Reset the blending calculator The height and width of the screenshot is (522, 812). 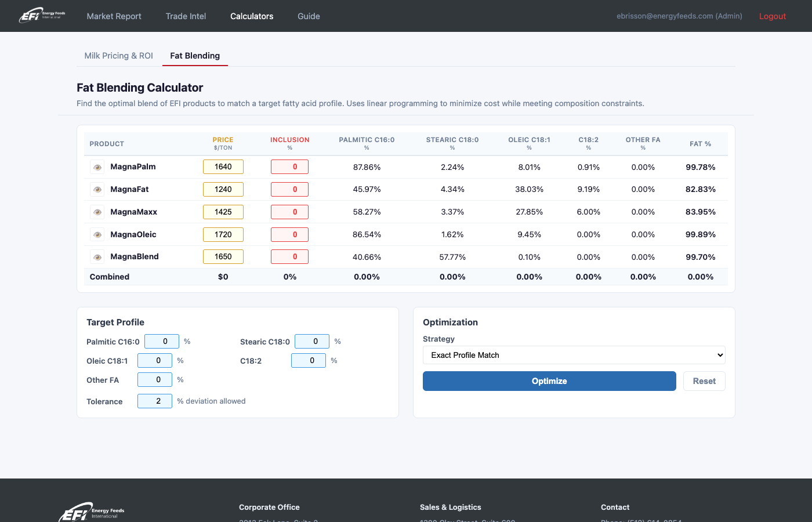pos(704,381)
